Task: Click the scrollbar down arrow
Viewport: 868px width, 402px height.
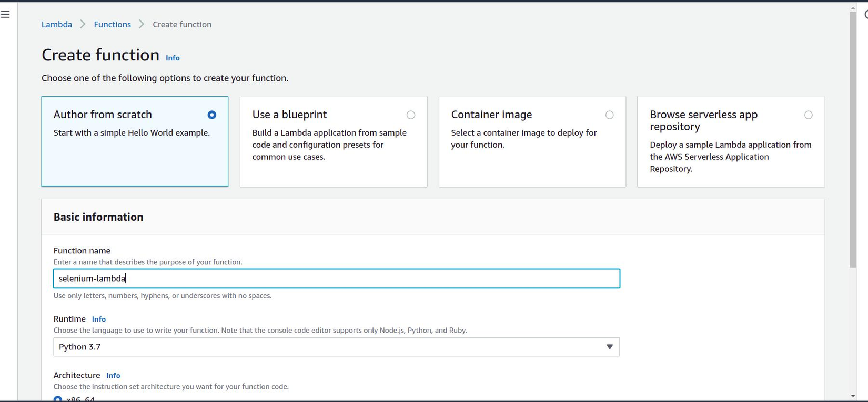Action: [x=853, y=396]
